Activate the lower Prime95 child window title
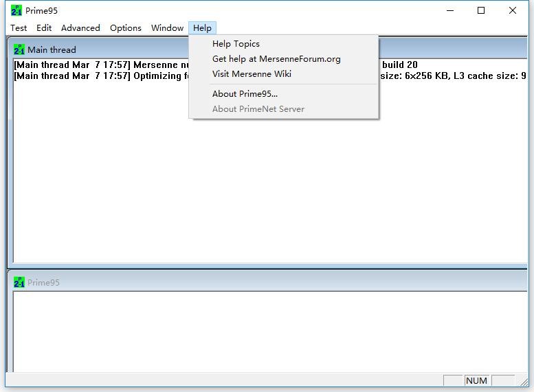This screenshot has height=392, width=534. point(267,282)
